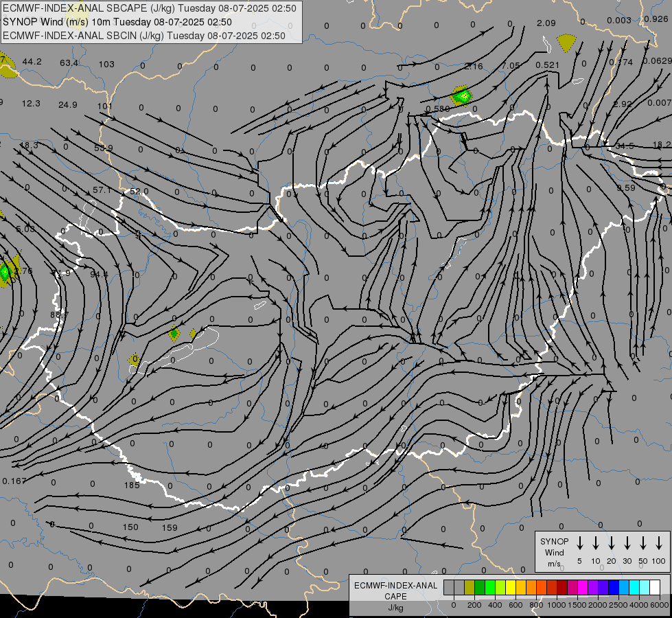Click the green CAPE patch near 0.580 value
The width and height of the screenshot is (672, 618).
(x=461, y=95)
